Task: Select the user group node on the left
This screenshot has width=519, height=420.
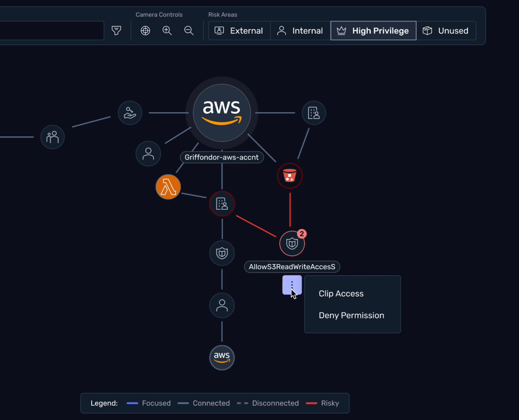Action: (x=52, y=137)
